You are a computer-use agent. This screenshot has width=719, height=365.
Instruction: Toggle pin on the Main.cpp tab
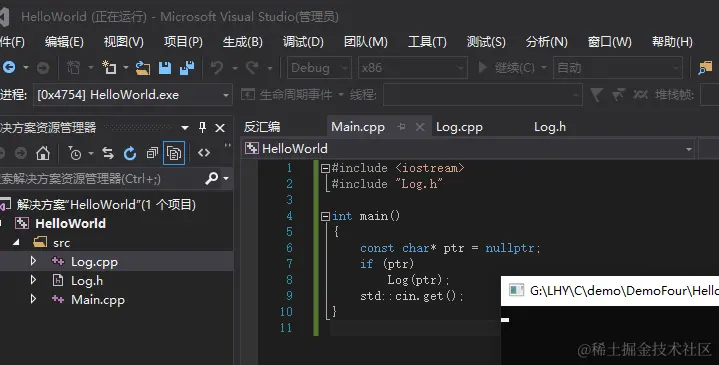click(x=401, y=127)
